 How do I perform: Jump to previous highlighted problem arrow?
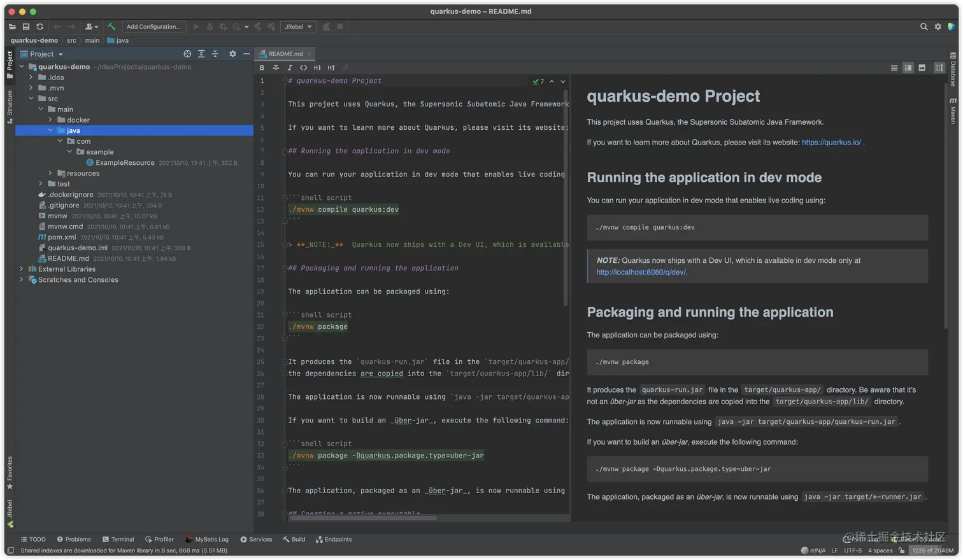tap(552, 81)
